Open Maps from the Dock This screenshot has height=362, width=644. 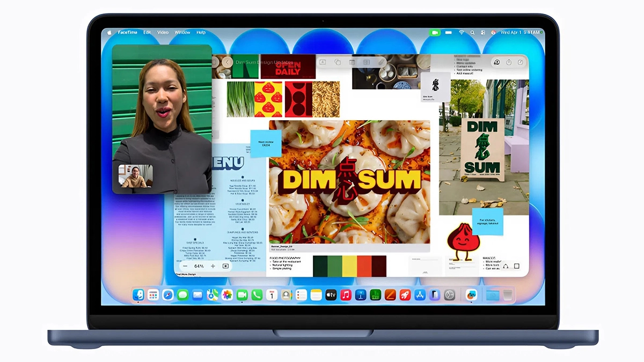pyautogui.click(x=213, y=294)
